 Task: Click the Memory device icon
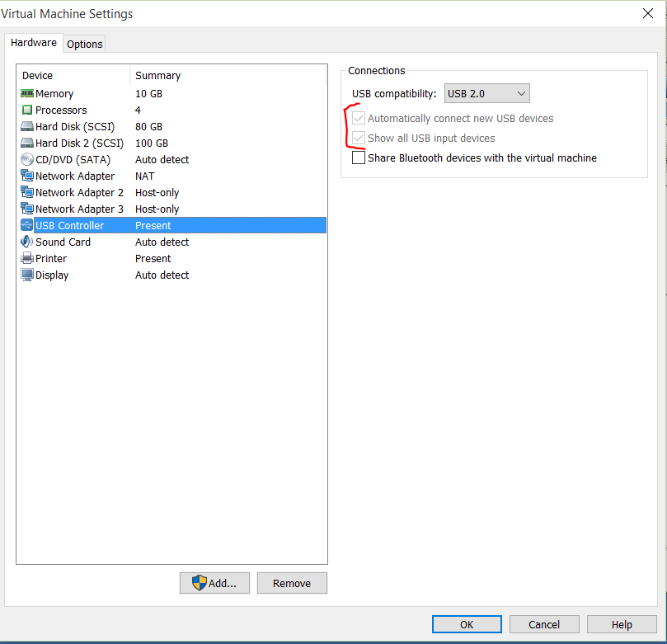[27, 93]
